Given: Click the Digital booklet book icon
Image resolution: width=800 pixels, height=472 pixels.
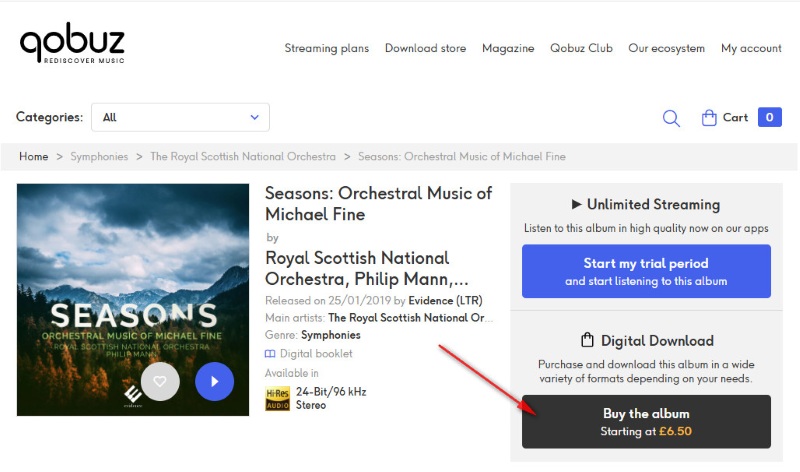Looking at the screenshot, I should (270, 354).
